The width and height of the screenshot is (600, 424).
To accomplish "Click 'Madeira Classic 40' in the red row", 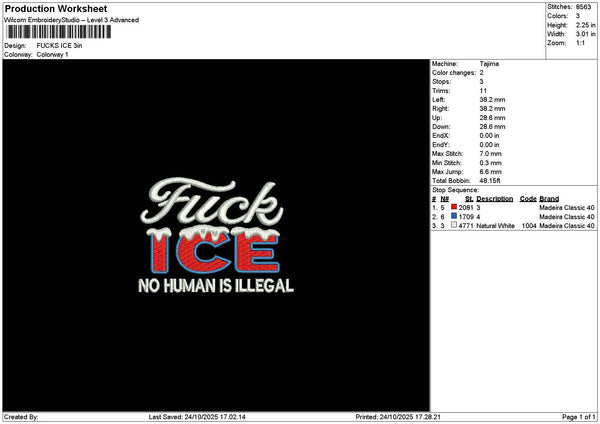I will (x=567, y=207).
